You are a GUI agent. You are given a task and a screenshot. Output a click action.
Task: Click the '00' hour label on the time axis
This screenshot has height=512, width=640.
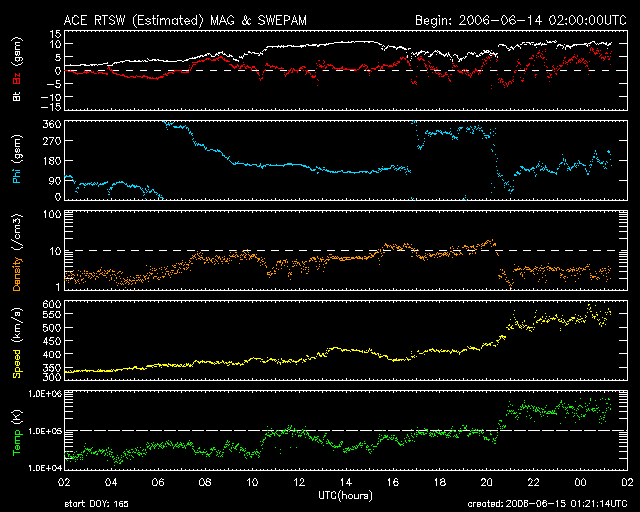(x=580, y=483)
